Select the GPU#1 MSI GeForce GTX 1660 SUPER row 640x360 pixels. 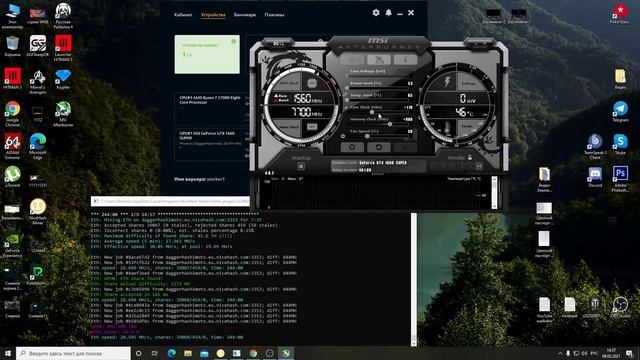(212, 143)
